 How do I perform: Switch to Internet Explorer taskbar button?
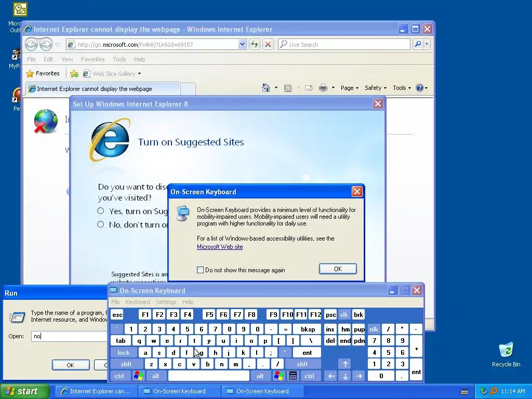click(96, 391)
